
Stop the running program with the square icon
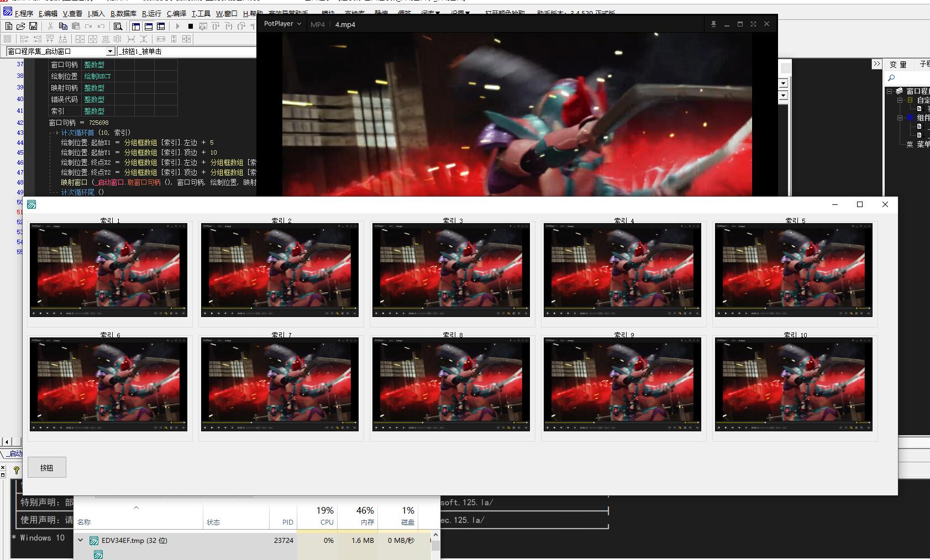pyautogui.click(x=190, y=26)
